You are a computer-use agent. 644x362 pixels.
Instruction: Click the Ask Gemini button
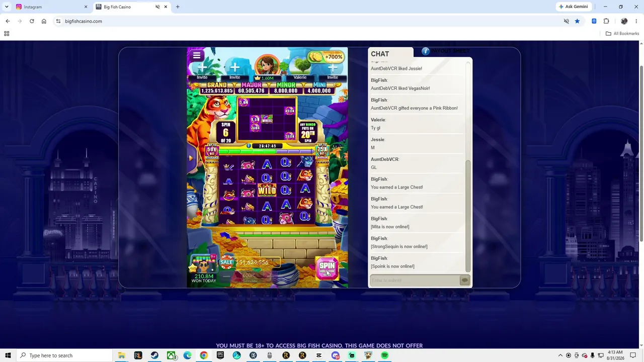573,7
